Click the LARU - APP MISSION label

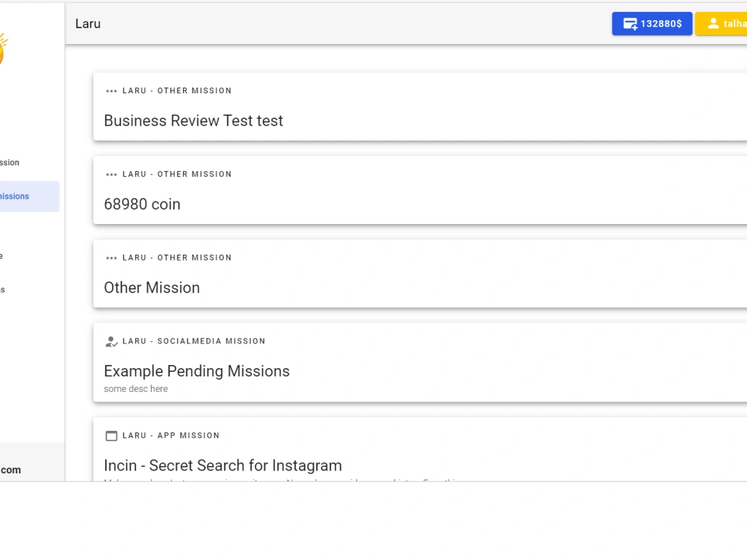click(171, 435)
